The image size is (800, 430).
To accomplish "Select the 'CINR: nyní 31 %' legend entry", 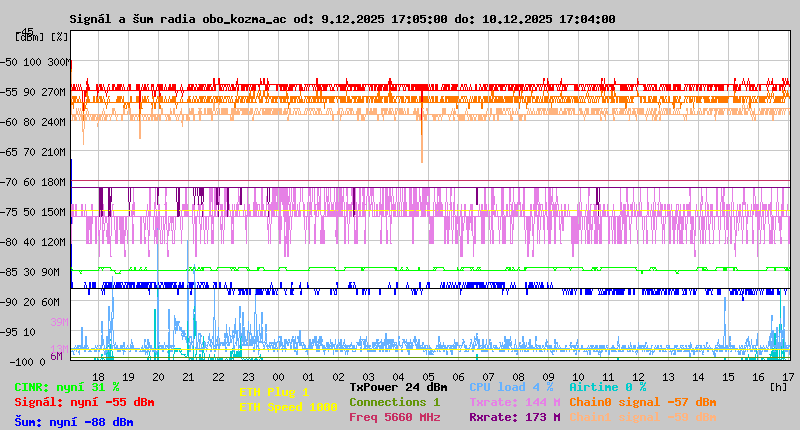I will point(67,387).
